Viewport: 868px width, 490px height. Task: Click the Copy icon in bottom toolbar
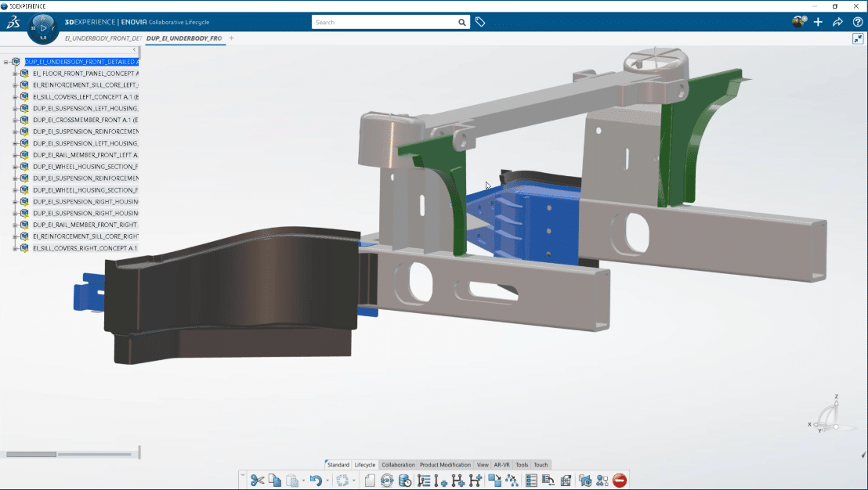pos(274,480)
